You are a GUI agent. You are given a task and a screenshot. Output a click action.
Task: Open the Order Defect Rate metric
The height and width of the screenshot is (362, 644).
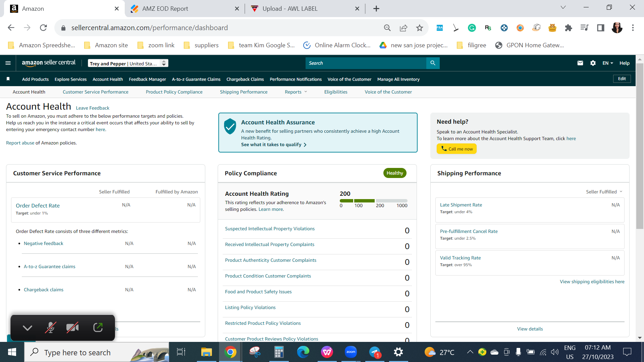(38, 206)
